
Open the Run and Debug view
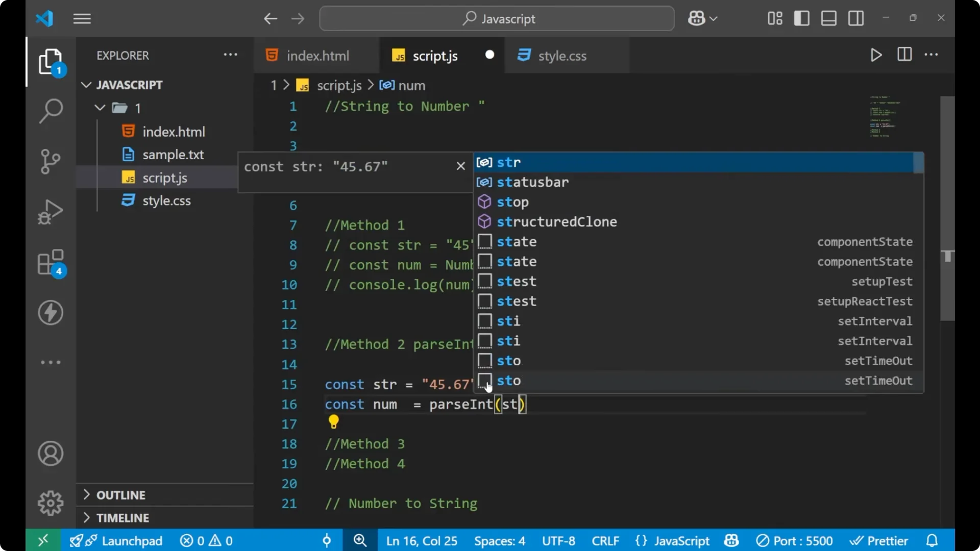(50, 212)
